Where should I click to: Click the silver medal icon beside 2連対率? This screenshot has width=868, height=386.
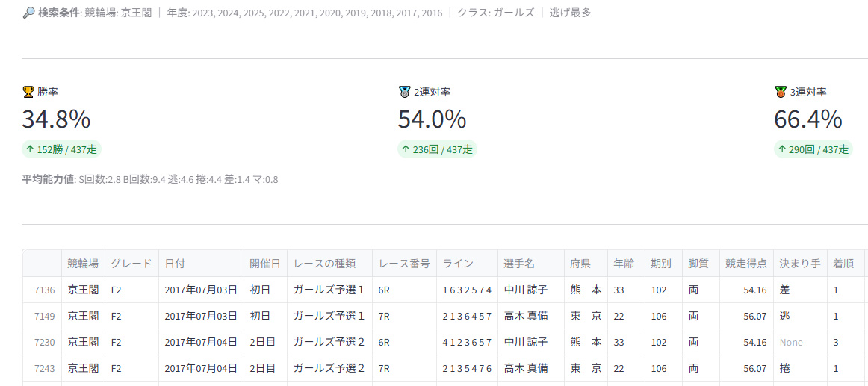[404, 92]
